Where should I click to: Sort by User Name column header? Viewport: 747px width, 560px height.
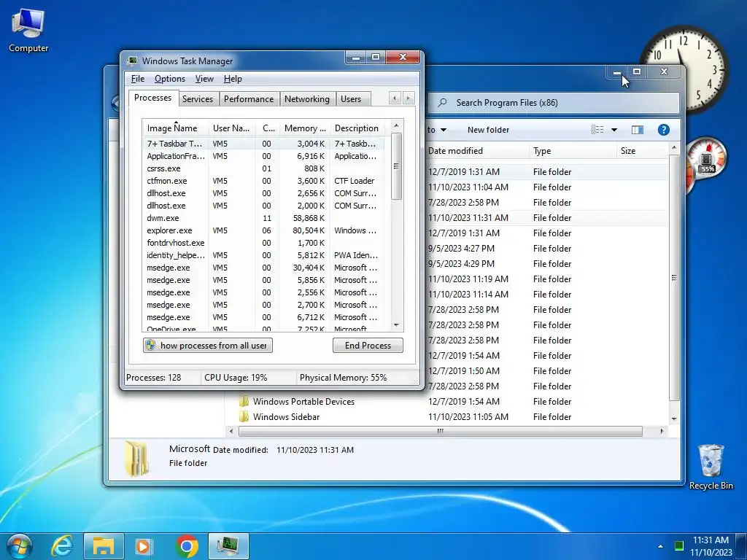click(x=231, y=128)
